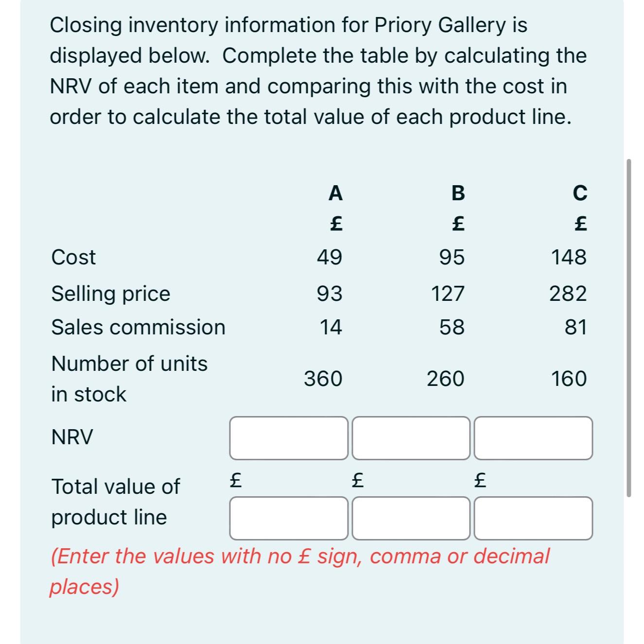Select the Total value field under product B
The image size is (644, 644).
click(411, 518)
